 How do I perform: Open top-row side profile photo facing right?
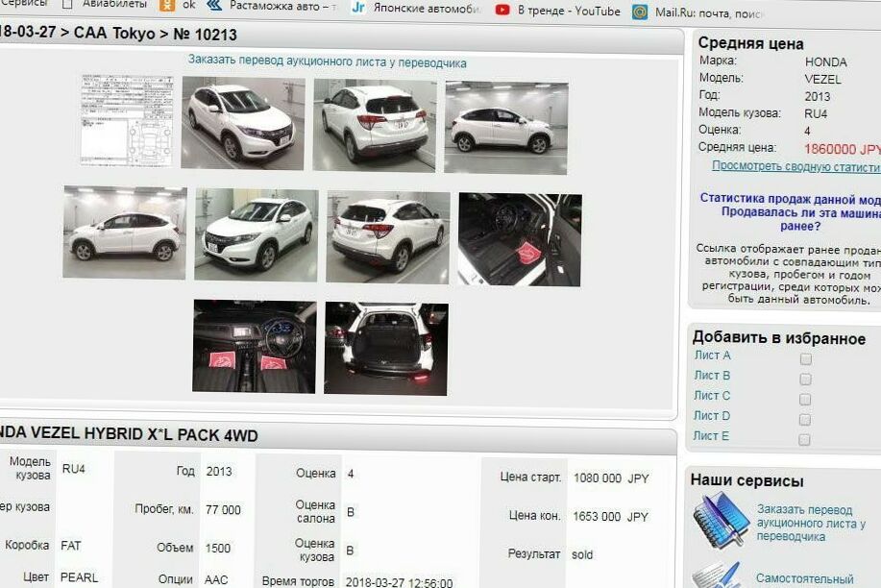[506, 128]
